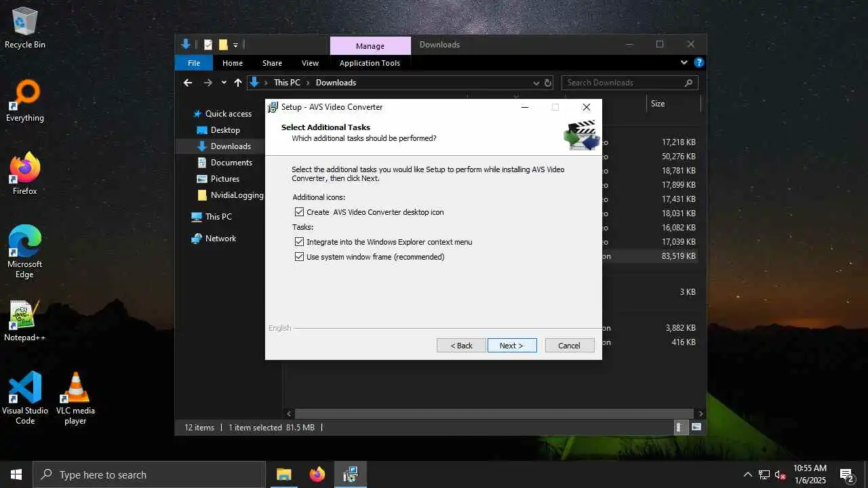
Task: Open Visual Studio Code desktop shortcut
Action: pos(25,399)
